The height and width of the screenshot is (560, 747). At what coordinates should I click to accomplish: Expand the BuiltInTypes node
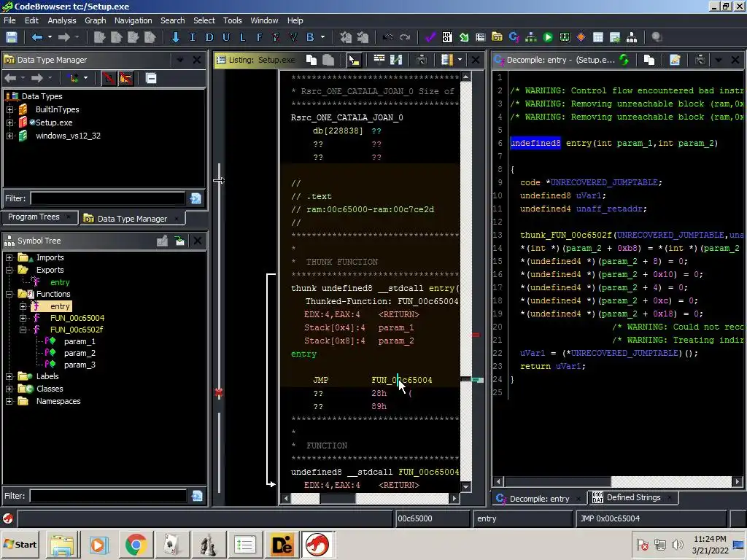(9, 109)
